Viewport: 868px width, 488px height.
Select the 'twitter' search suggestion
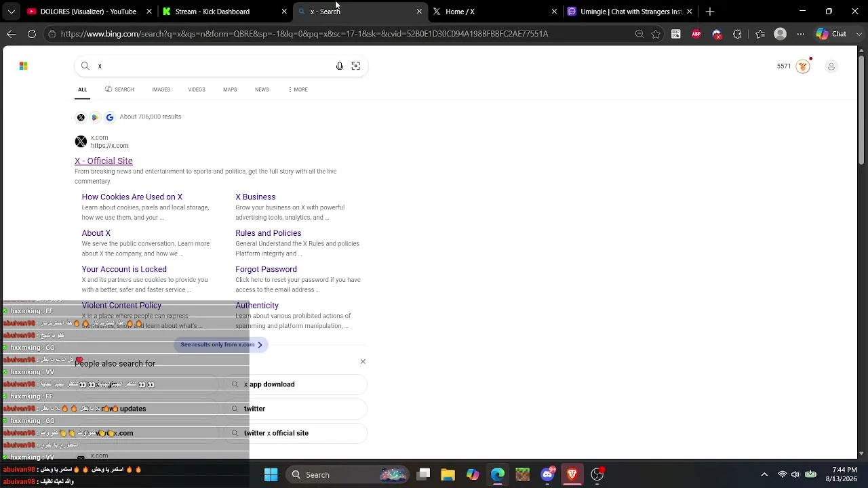click(296, 409)
